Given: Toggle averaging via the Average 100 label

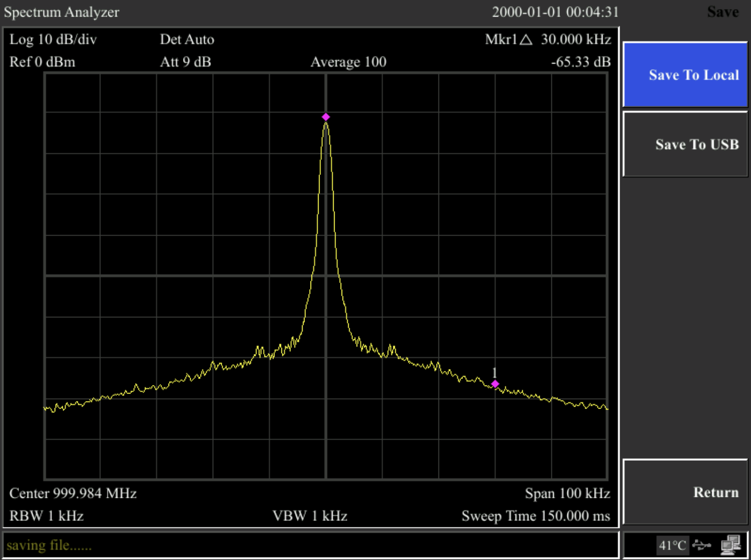Looking at the screenshot, I should [348, 62].
